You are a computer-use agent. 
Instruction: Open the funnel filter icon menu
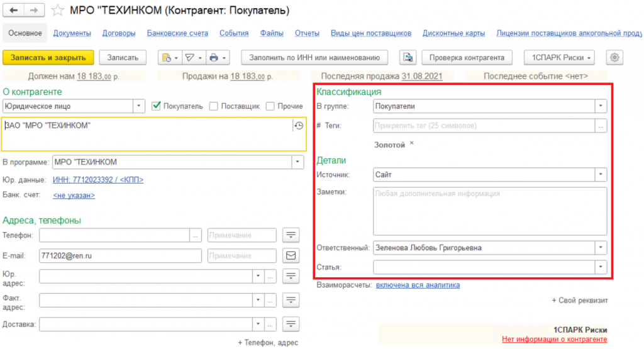pyautogui.click(x=193, y=57)
